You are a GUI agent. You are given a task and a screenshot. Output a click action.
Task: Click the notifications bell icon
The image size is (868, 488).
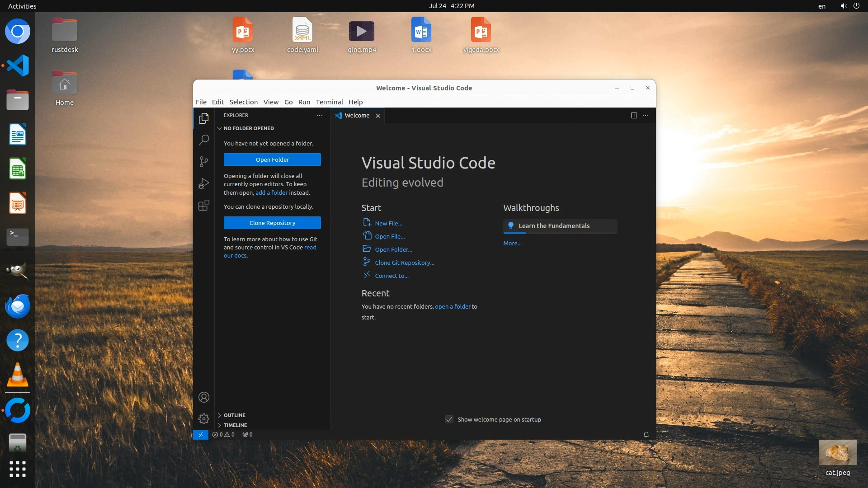(x=646, y=435)
